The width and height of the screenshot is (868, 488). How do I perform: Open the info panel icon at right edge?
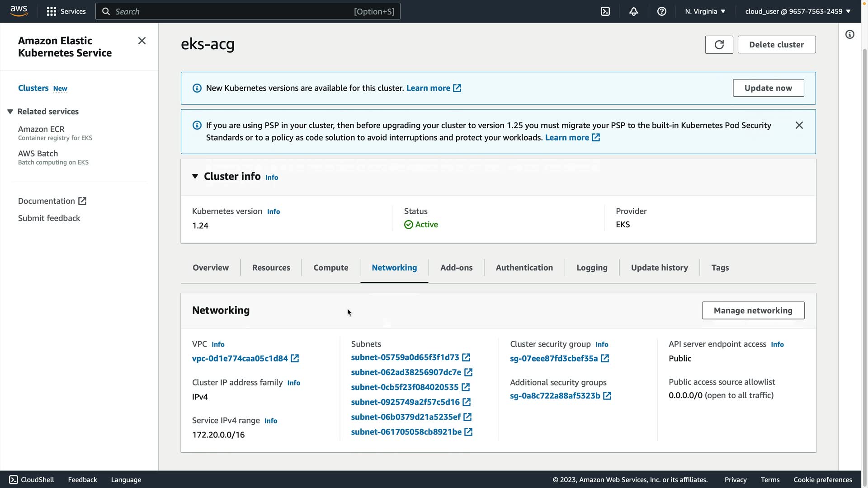tap(849, 35)
